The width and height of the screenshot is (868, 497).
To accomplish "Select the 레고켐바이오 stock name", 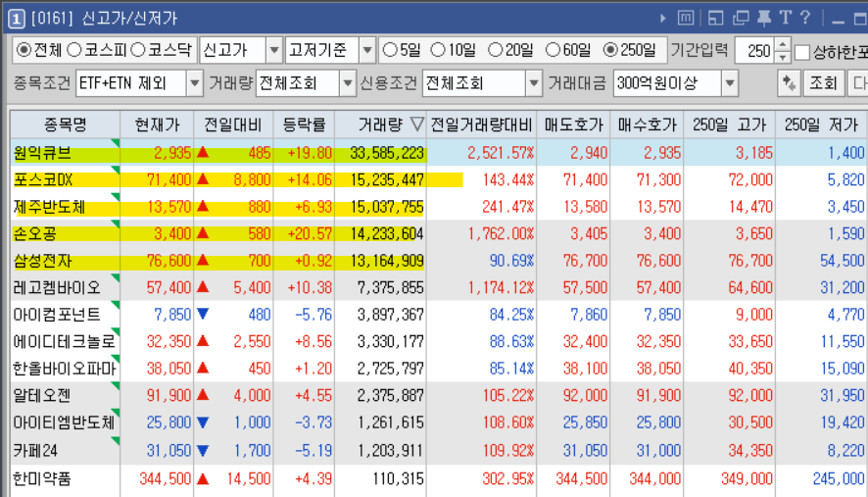I will (57, 287).
